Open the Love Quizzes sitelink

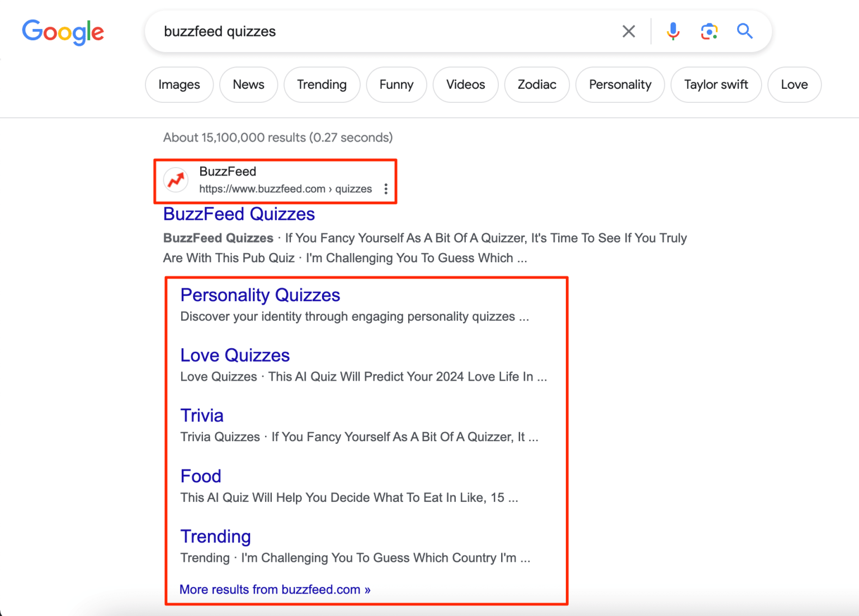coord(235,355)
